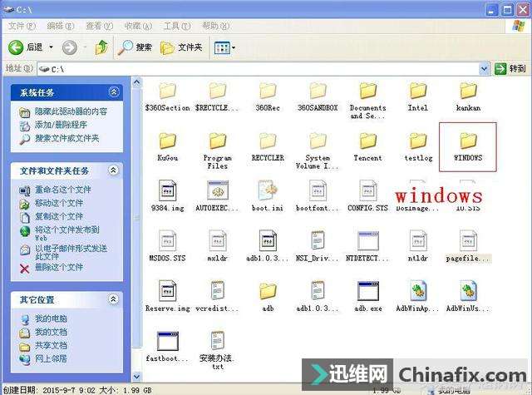
Task: Click 添加/删除程序 link
Action: pos(61,125)
